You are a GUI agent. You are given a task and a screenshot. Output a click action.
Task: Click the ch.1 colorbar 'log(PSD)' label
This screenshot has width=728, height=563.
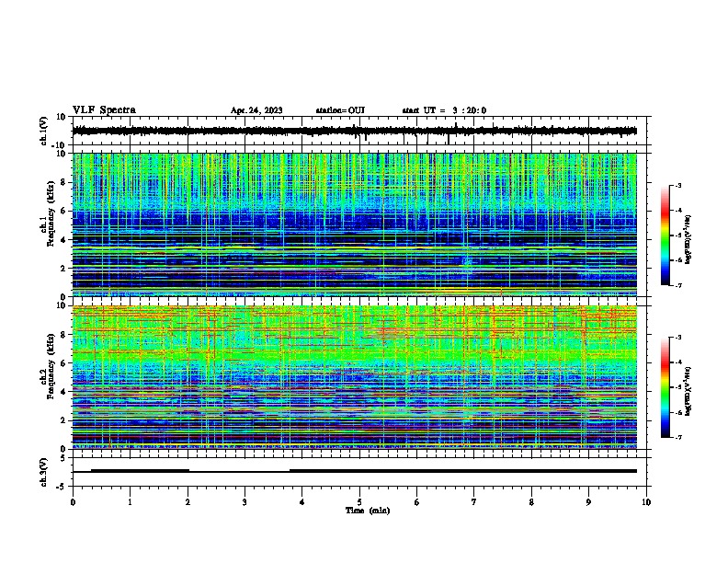pyautogui.click(x=688, y=239)
